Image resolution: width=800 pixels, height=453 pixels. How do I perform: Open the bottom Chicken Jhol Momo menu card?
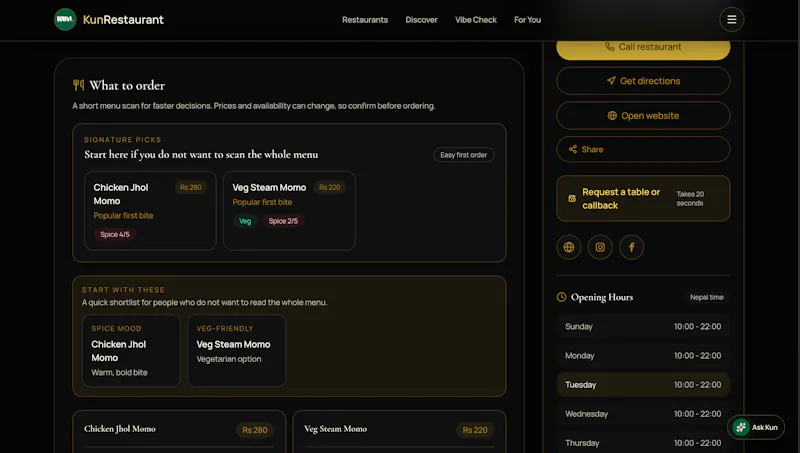[x=179, y=431]
